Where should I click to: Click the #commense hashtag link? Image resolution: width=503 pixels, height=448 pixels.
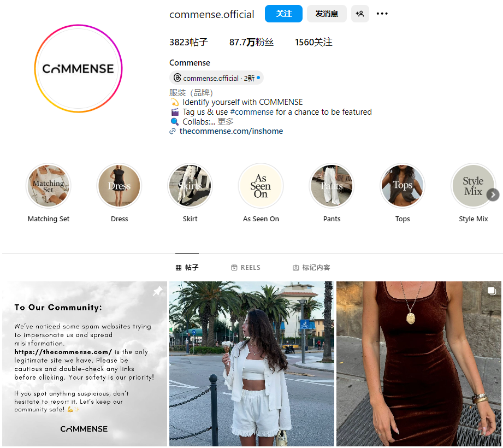pyautogui.click(x=252, y=112)
